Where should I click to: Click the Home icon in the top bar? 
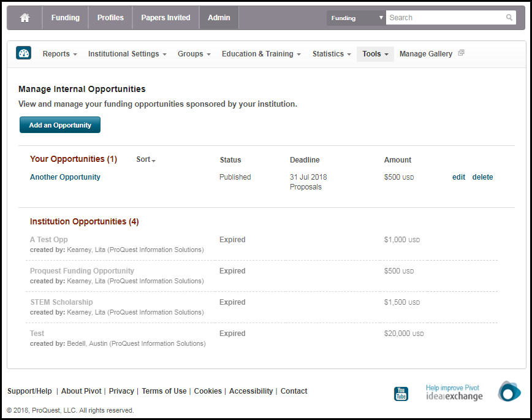[25, 18]
